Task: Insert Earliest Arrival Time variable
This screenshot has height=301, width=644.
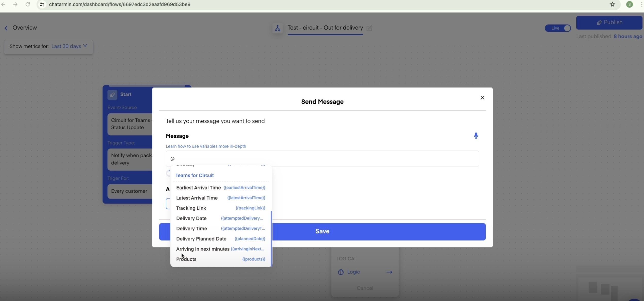Action: click(221, 188)
